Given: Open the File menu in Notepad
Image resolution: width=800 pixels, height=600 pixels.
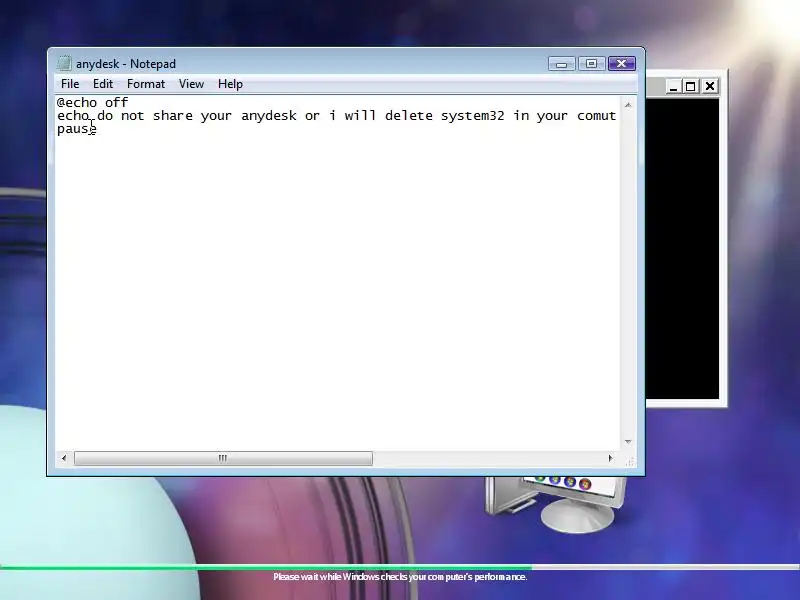Looking at the screenshot, I should tap(70, 84).
